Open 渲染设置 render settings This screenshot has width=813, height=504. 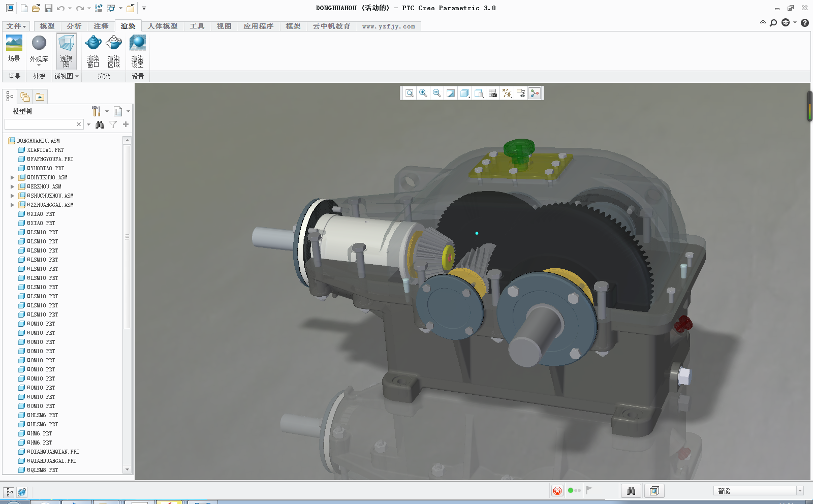pos(138,51)
